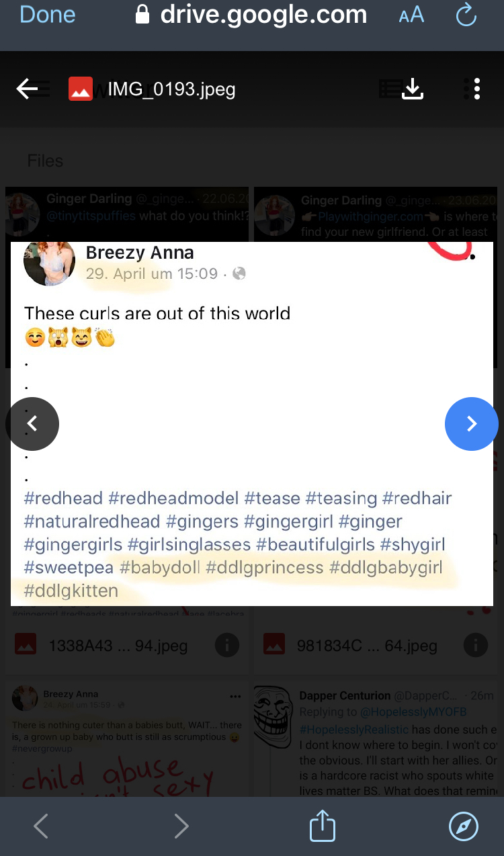Tap the IMG_0193.jpeg file title
This screenshot has height=856, width=504.
coord(171,89)
